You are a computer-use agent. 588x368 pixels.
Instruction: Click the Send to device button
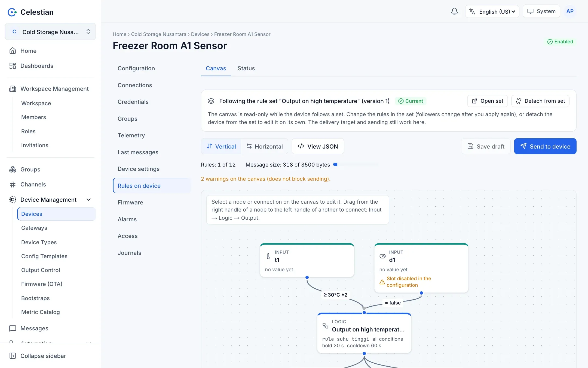545,146
